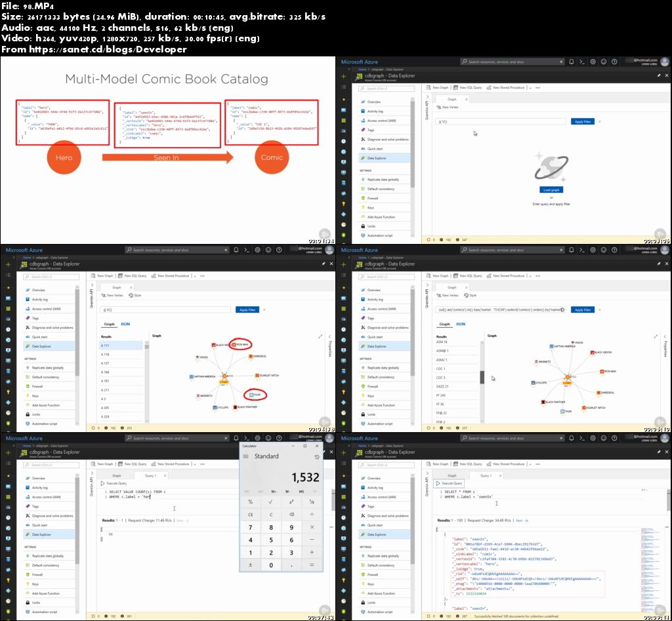672x621 pixels.
Task: Click the Load graph button
Action: tap(551, 190)
